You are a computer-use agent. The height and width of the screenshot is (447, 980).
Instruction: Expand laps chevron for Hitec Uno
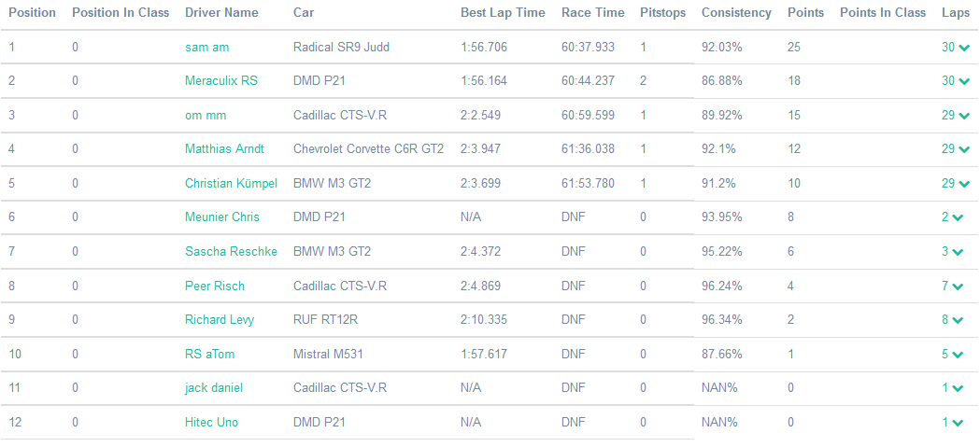click(958, 423)
